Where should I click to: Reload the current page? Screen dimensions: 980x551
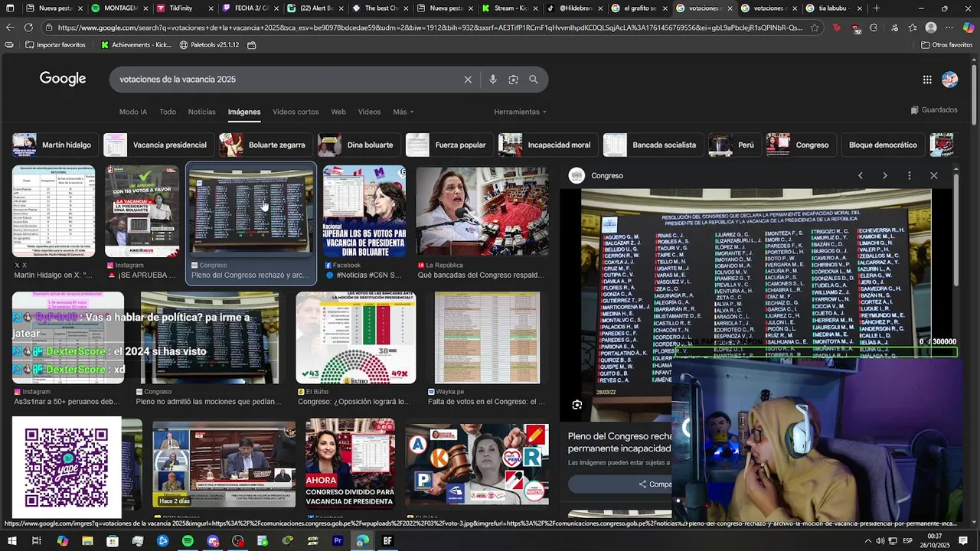point(28,28)
